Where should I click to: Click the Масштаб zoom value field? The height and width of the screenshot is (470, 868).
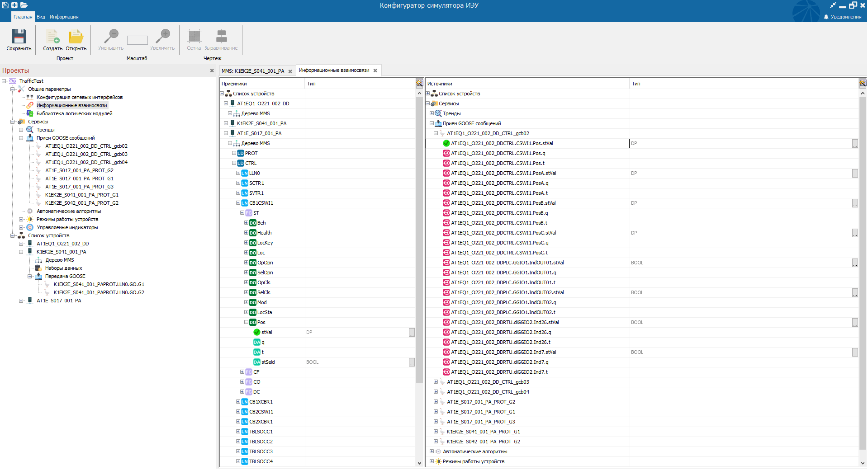point(138,40)
